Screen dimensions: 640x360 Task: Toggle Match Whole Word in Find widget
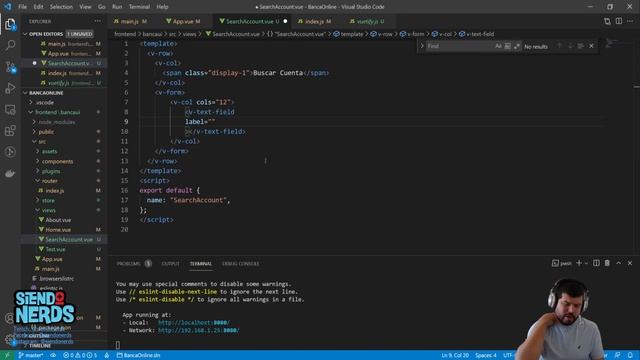click(x=507, y=46)
